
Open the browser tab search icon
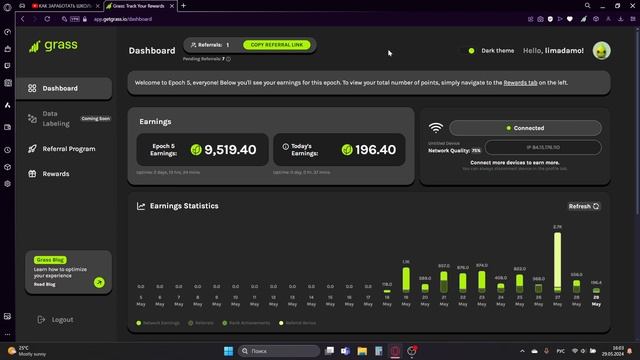click(587, 6)
